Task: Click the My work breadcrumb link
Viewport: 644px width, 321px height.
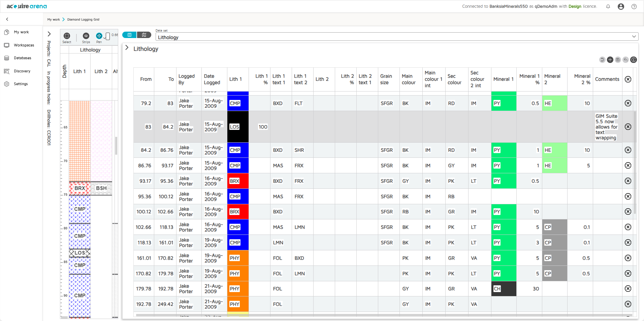Action: [54, 20]
